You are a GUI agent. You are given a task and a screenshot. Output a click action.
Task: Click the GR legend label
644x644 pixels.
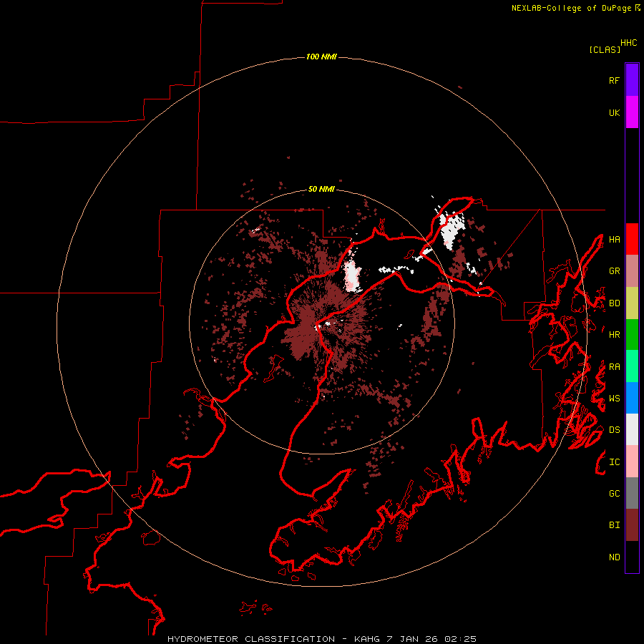pyautogui.click(x=614, y=271)
